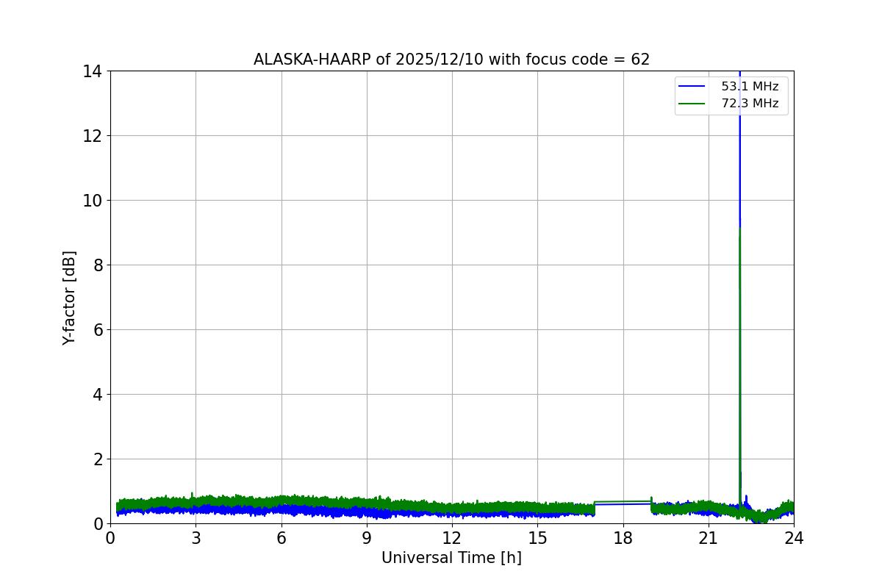Click the x-axis tick label 18

(x=623, y=538)
